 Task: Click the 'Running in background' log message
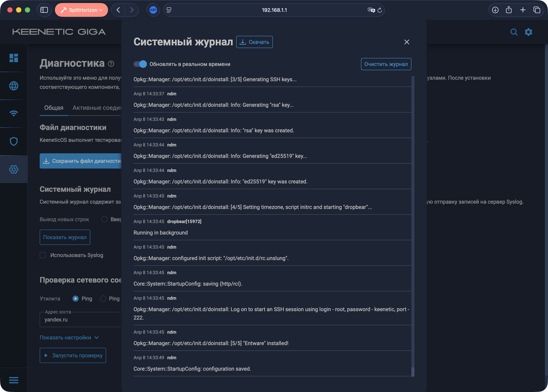(161, 233)
